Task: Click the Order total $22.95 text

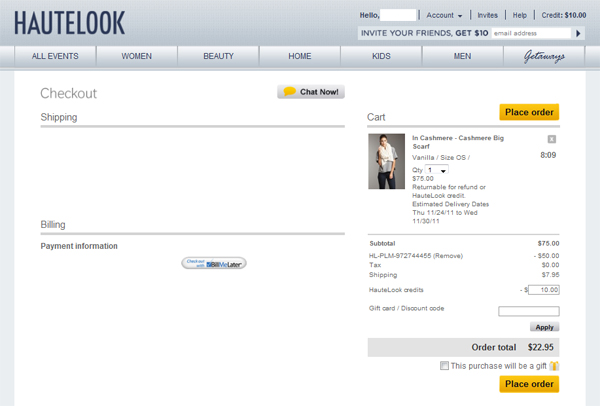Action: pos(512,347)
